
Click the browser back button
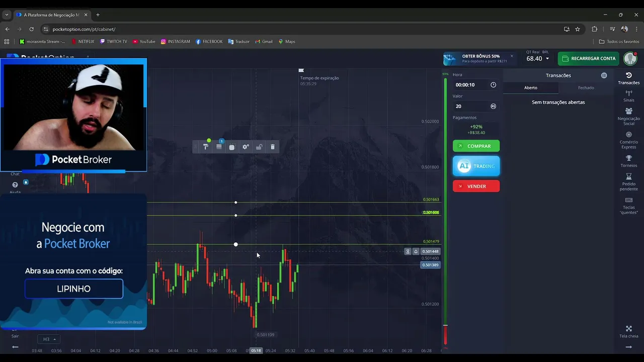coord(7,29)
